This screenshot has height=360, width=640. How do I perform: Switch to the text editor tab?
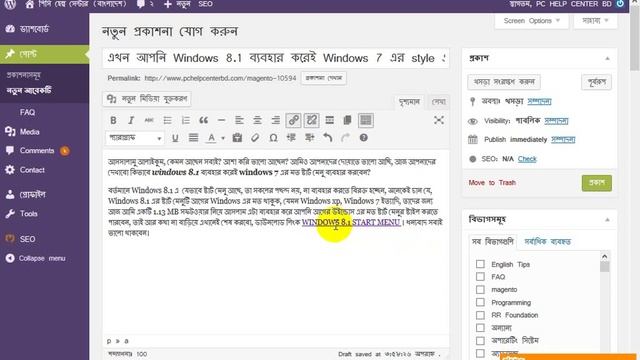[x=439, y=102]
